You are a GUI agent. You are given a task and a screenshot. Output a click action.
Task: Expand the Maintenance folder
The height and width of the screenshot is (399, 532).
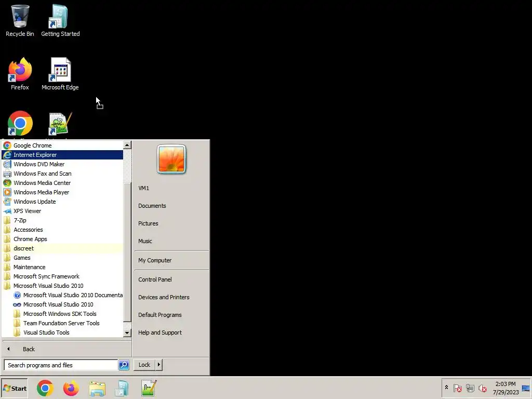point(62,267)
